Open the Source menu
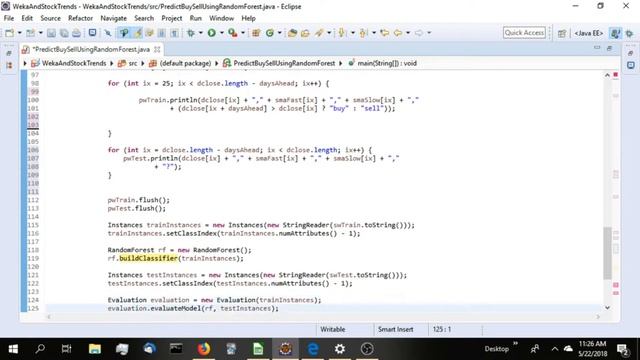Screen dimensions: 640x360 pyautogui.click(x=50, y=18)
